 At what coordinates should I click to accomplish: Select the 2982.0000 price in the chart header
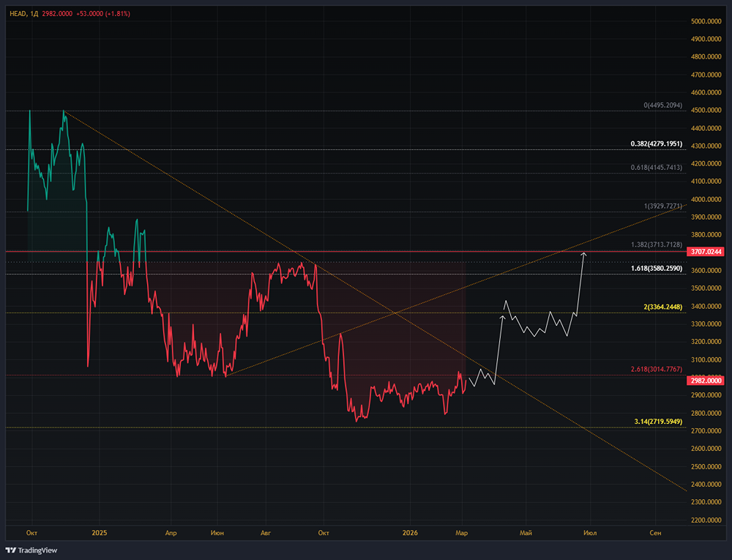point(57,14)
